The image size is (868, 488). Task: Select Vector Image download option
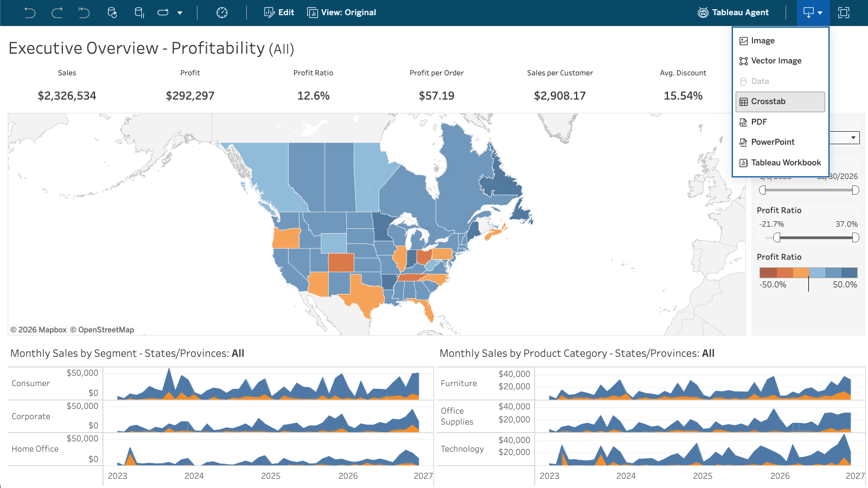780,61
